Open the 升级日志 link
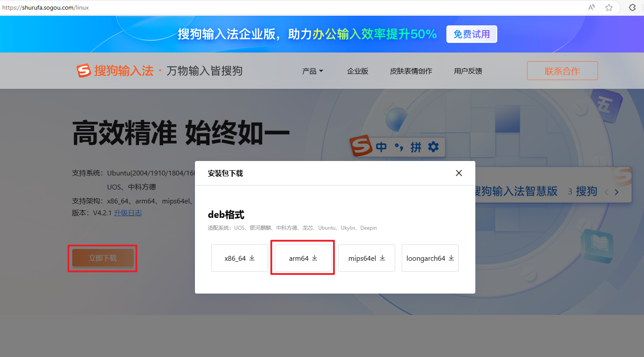 128,213
